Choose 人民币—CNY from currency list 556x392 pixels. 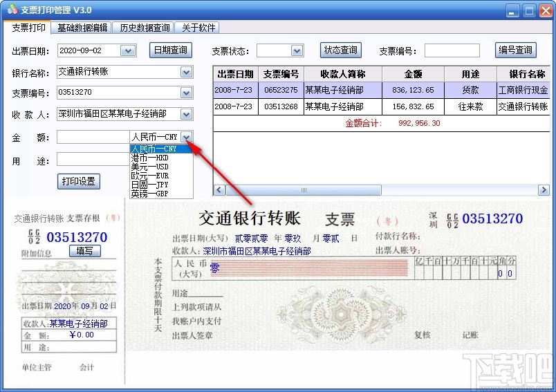coord(161,149)
